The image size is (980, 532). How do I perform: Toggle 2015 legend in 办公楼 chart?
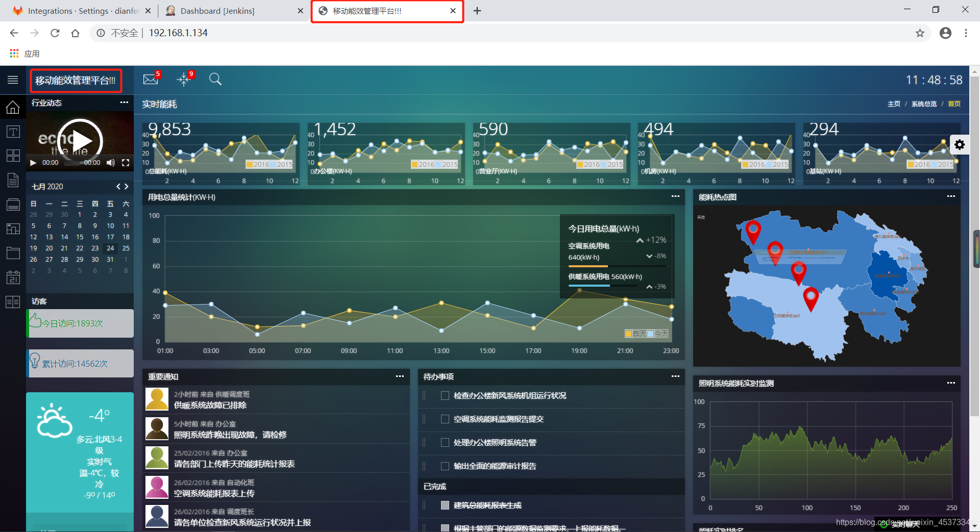coord(446,164)
